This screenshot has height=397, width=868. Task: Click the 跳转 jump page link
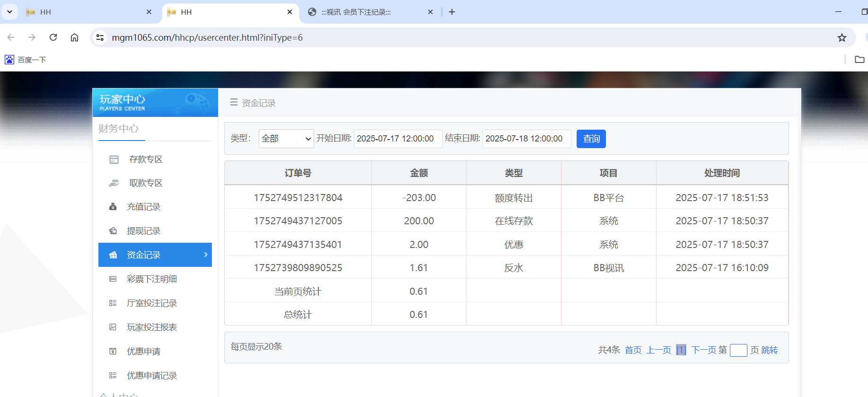coord(770,350)
